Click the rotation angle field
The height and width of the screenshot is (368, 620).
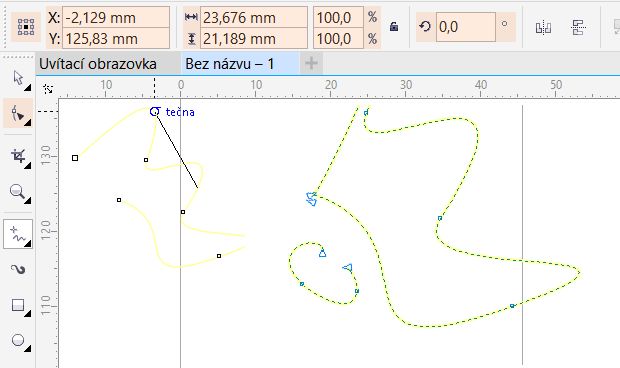[x=466, y=27]
